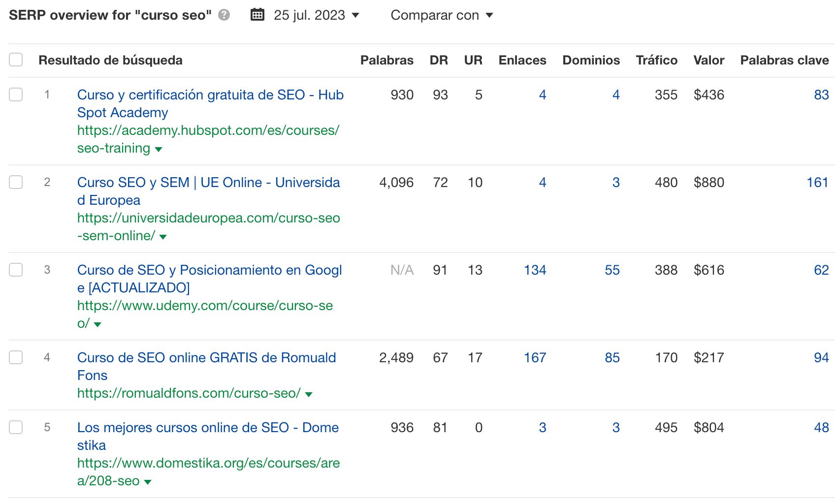835x504 pixels.
Task: Open the Curso de SEO online GRATIS result
Action: 206,358
